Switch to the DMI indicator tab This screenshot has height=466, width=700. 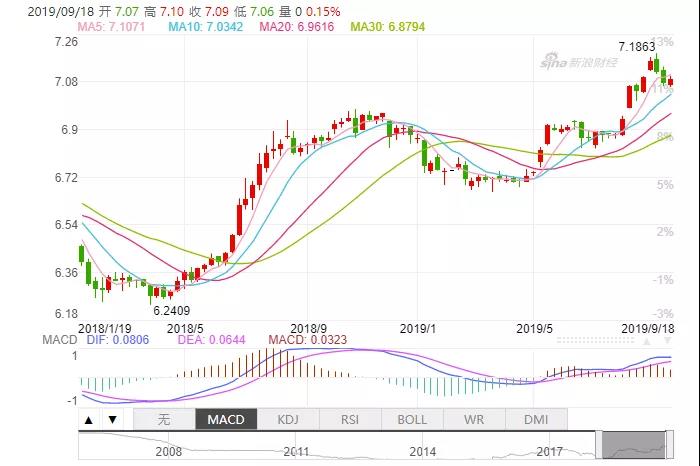tap(537, 420)
